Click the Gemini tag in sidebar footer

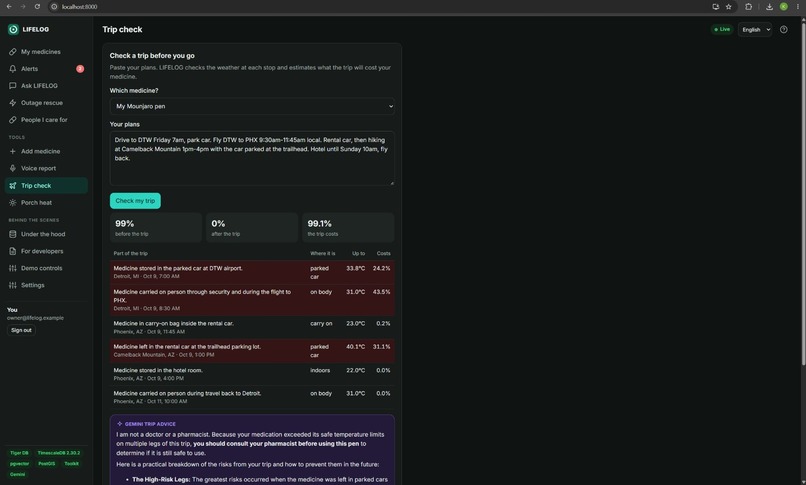pos(17,475)
